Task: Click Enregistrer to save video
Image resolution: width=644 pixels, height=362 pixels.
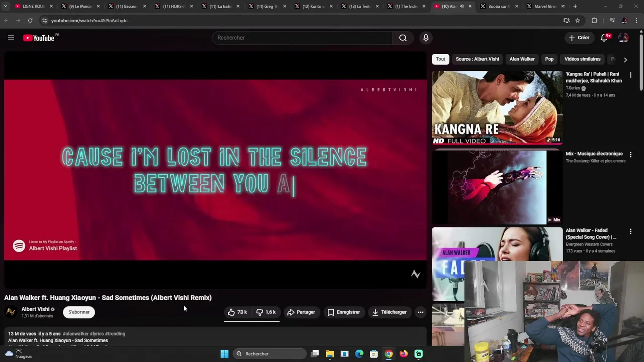Action: [344, 312]
